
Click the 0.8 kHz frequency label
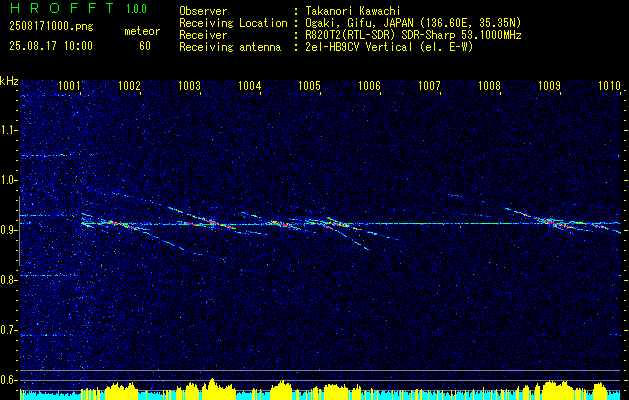coord(8,280)
